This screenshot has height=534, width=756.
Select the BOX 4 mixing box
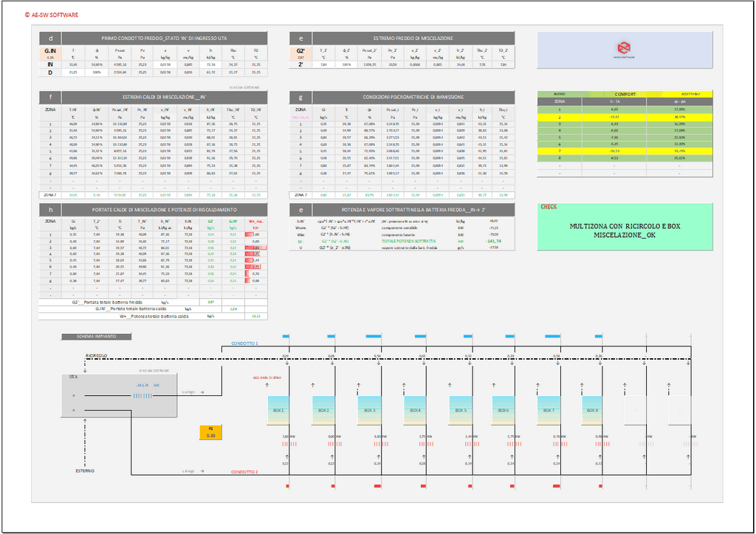click(416, 409)
